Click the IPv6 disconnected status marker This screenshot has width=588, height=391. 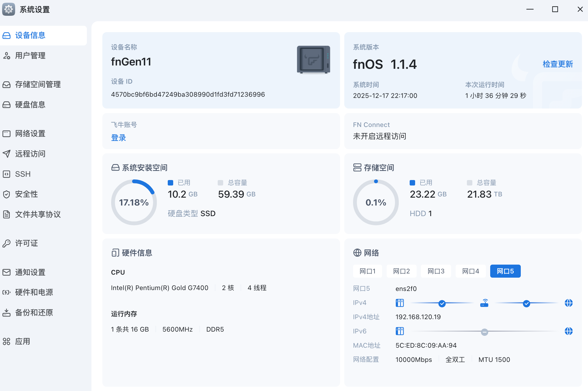click(484, 332)
